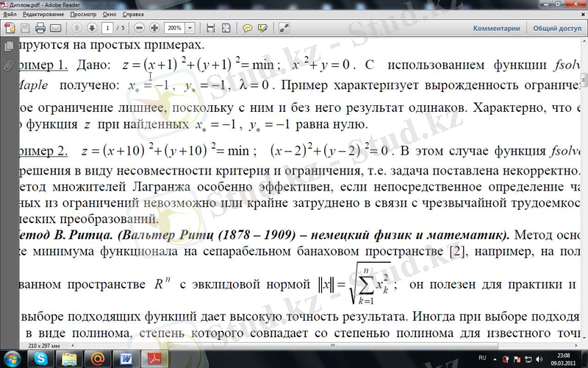Viewport: 588px width, 368px height.
Task: Click Adobe Reader taskbar button
Action: (x=154, y=359)
